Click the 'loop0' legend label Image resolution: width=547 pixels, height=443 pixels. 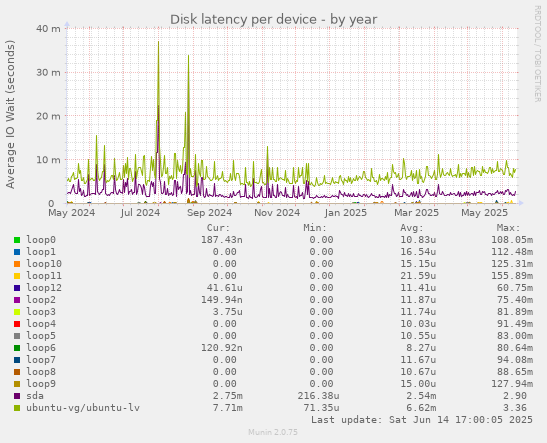(x=41, y=240)
